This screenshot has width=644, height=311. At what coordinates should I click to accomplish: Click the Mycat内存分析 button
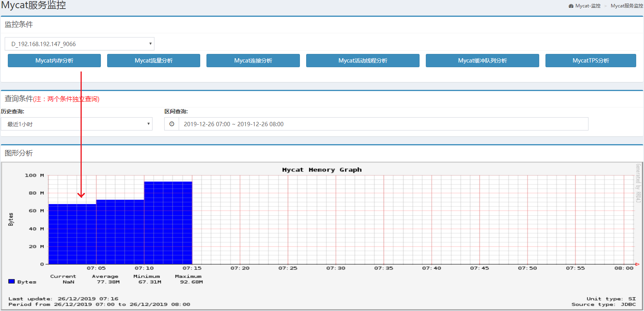(54, 61)
